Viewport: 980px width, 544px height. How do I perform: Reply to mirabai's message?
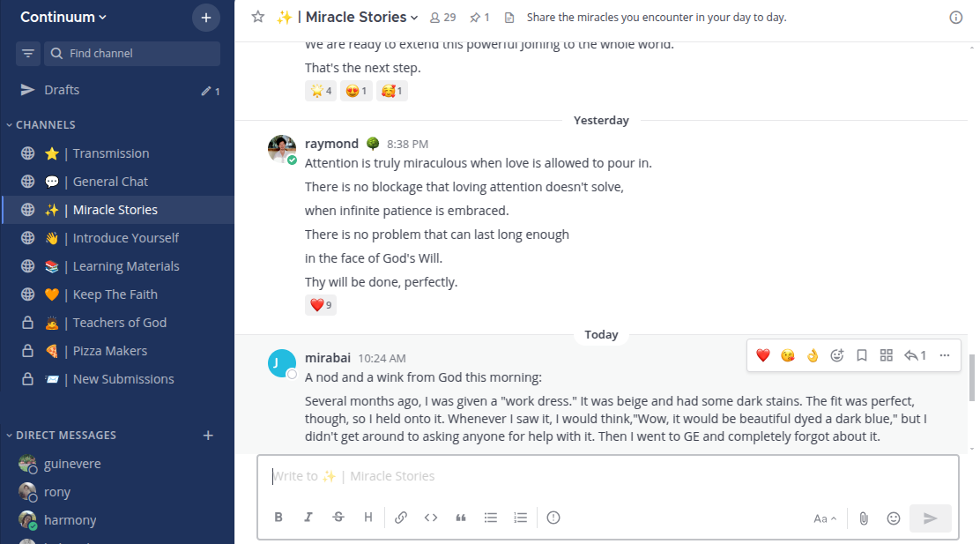[915, 355]
